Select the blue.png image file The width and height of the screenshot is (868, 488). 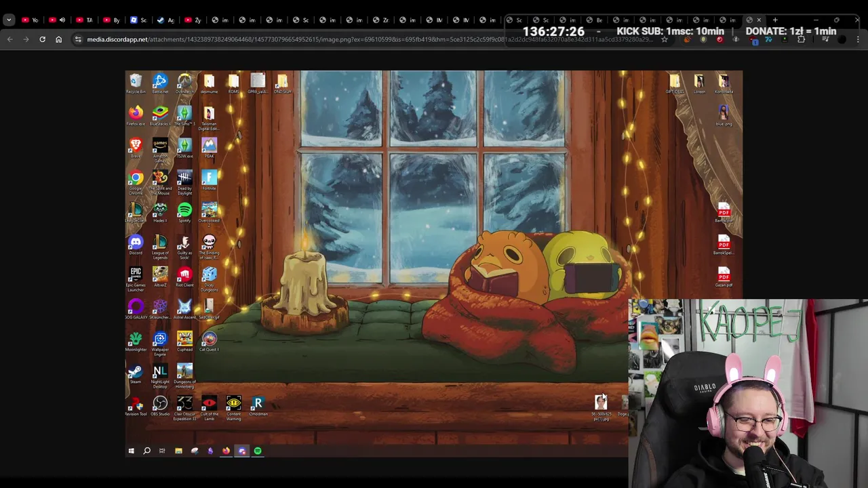pos(724,115)
